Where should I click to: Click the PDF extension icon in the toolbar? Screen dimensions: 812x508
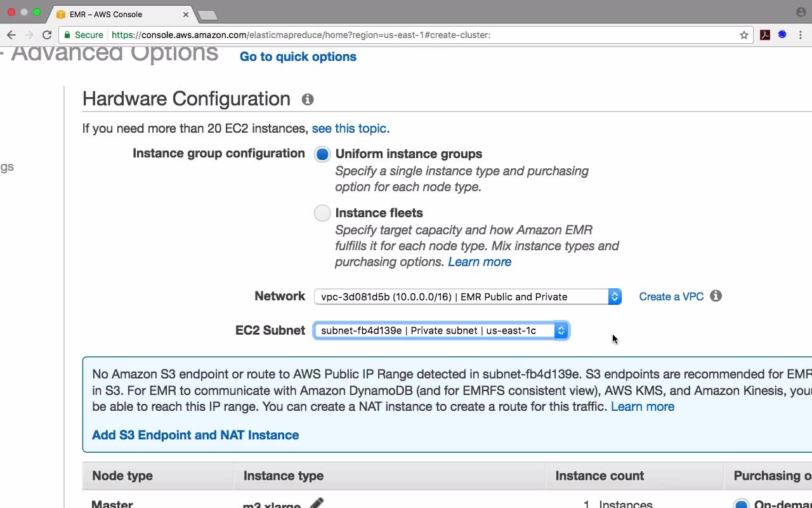tap(765, 35)
